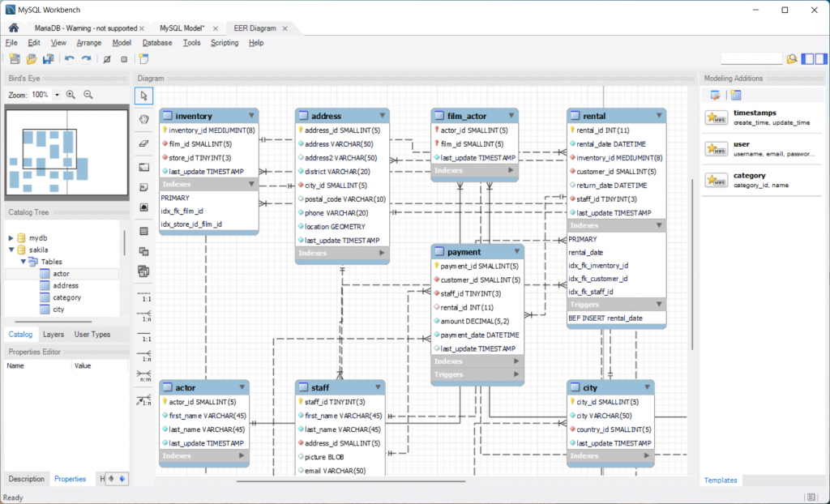The height and width of the screenshot is (504, 830).
Task: Select the 1:n non-identifying relationship tool
Action: 144,315
